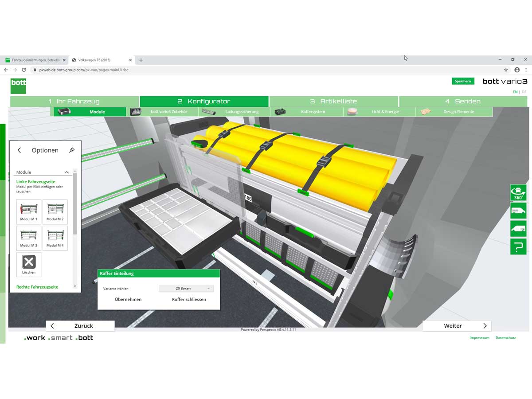Switch language to EN
This screenshot has height=399, width=532.
click(515, 92)
